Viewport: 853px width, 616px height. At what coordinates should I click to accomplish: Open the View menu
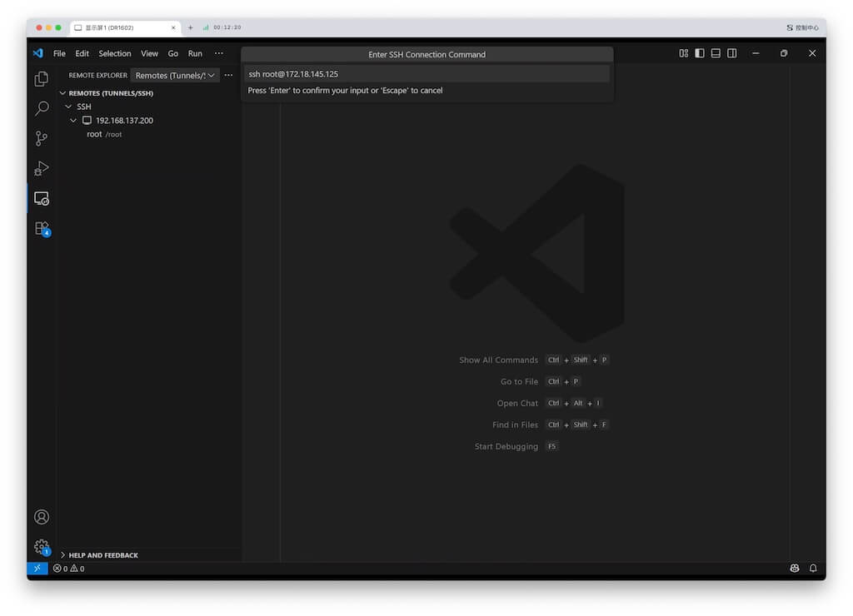[x=149, y=52]
